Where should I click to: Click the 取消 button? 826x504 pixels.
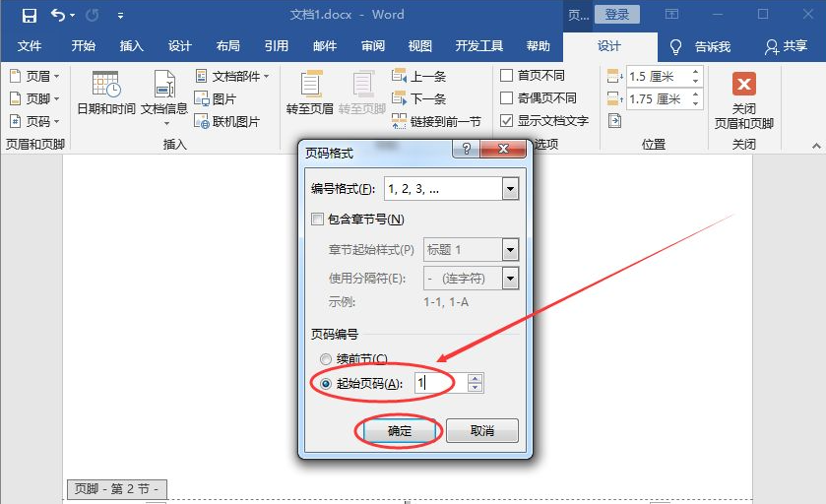[481, 431]
